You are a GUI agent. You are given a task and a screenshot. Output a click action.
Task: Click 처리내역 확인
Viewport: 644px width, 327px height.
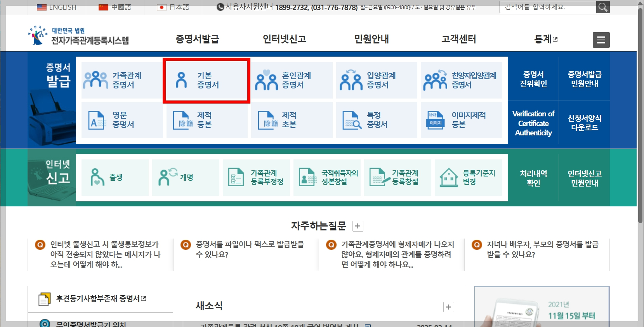(x=533, y=178)
